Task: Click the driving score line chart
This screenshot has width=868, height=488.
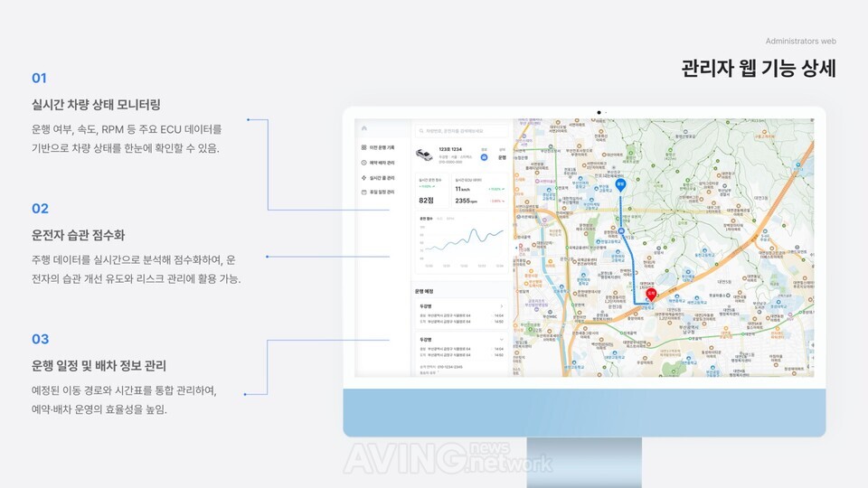Action: click(462, 242)
